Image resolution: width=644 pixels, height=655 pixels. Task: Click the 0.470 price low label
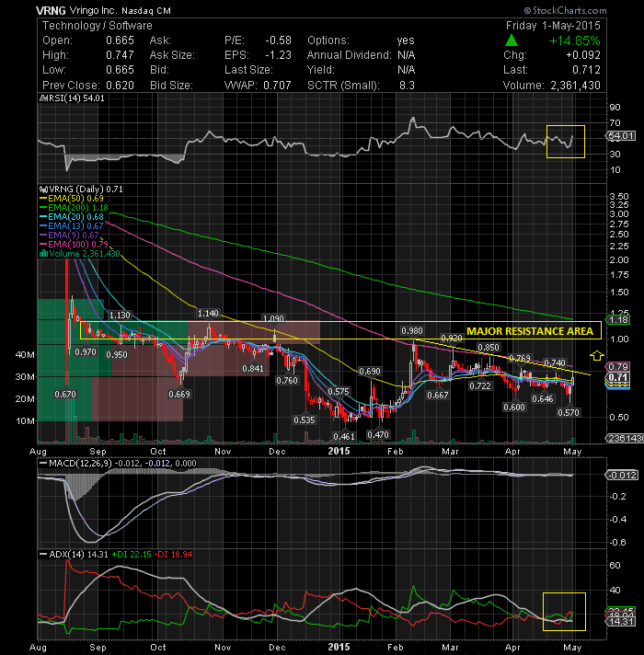[378, 435]
